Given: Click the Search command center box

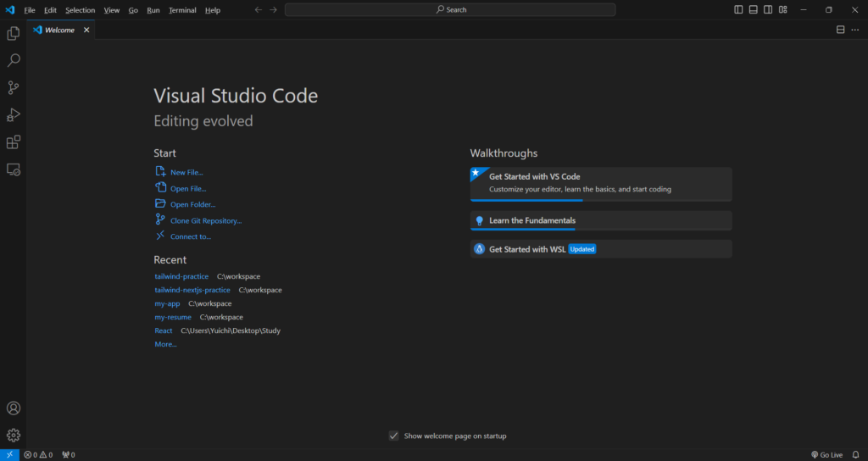Looking at the screenshot, I should [450, 10].
